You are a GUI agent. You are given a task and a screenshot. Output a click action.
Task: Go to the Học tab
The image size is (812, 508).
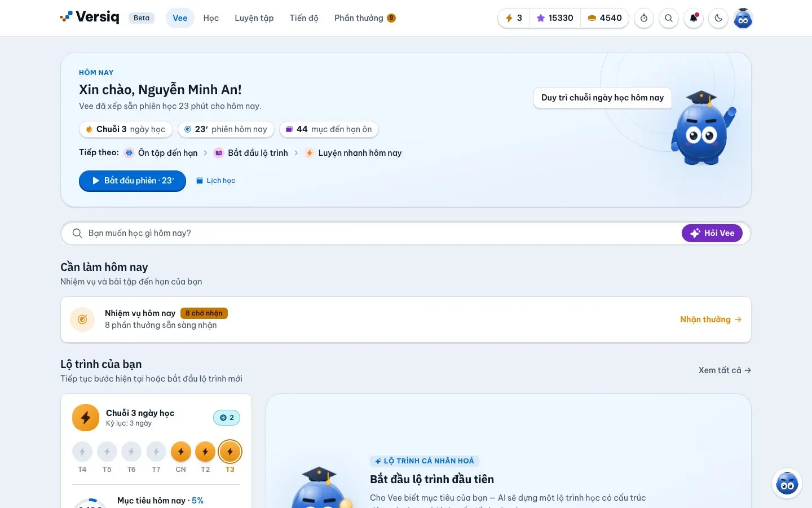coord(211,18)
